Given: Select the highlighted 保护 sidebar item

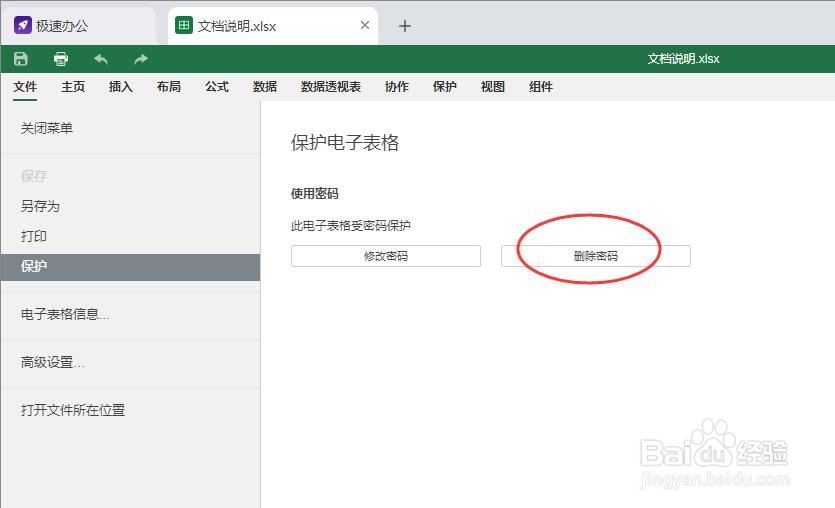Looking at the screenshot, I should (x=130, y=267).
